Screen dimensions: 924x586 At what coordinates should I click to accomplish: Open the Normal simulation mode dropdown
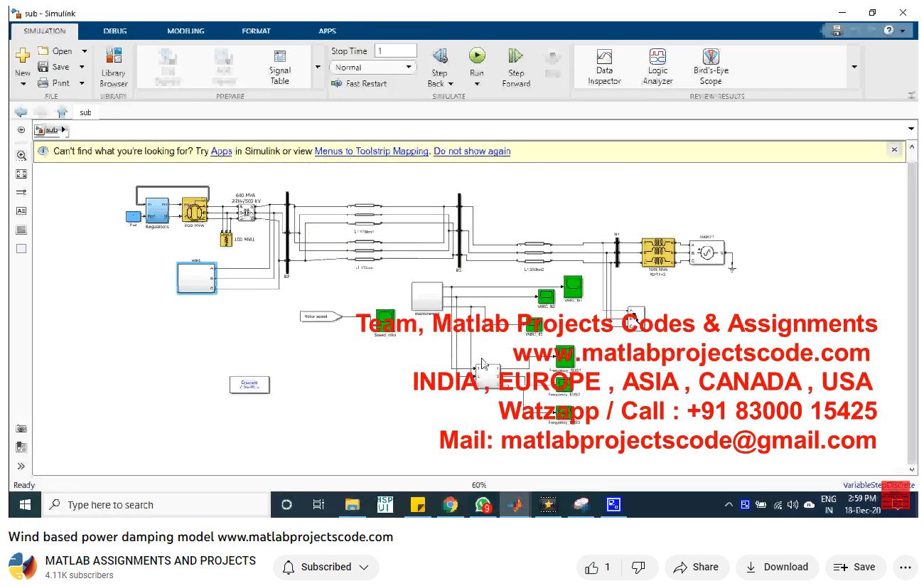pos(372,68)
